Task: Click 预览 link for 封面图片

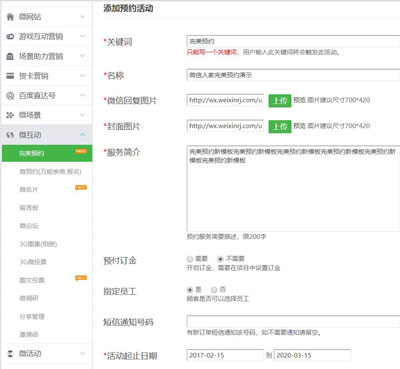Action: coord(299,126)
